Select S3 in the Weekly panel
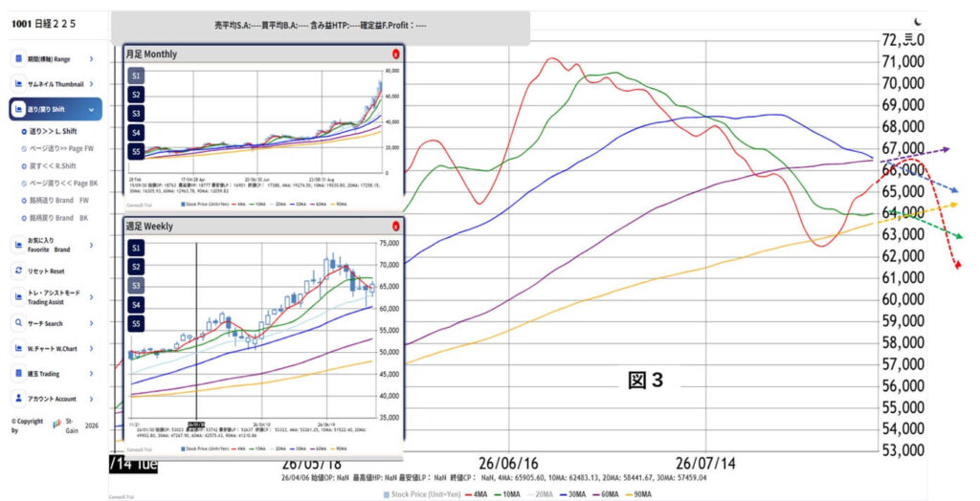980x501 pixels. click(x=136, y=286)
